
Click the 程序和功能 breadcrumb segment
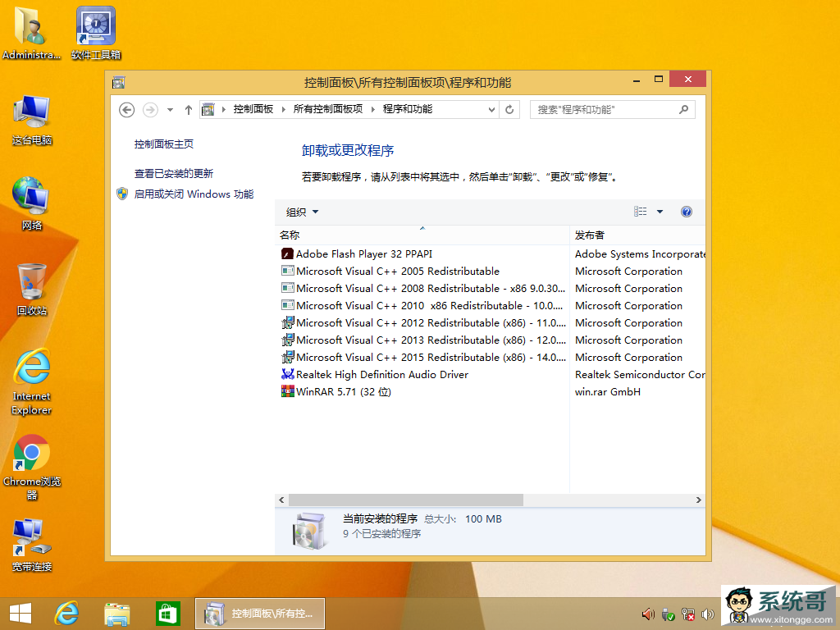(x=408, y=109)
